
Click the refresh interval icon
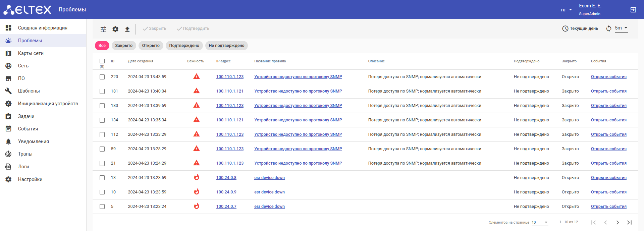tap(609, 28)
